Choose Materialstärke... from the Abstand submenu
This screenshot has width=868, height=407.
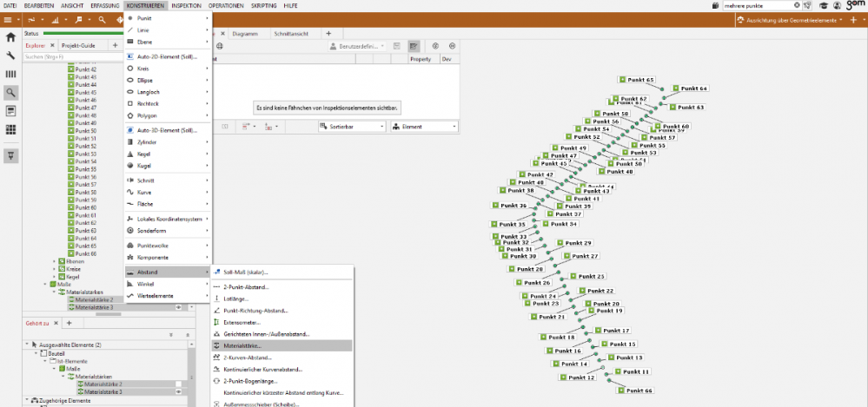(x=242, y=345)
